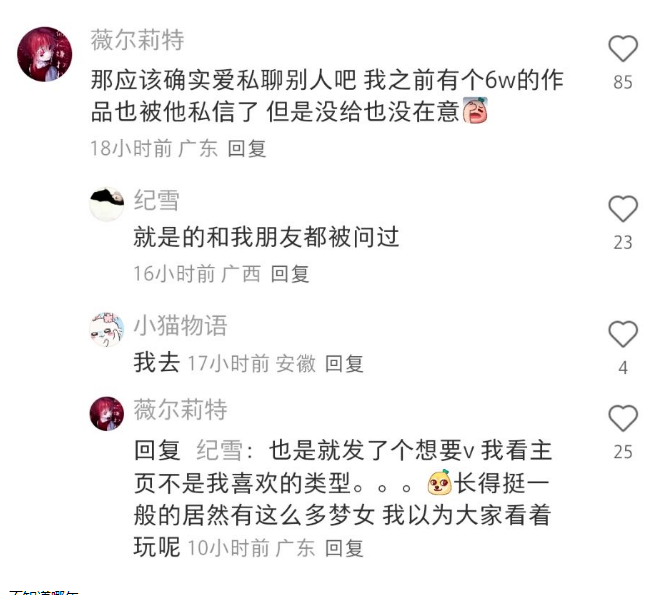
Task: Tap the crying emoji in top comment
Action: [x=475, y=111]
